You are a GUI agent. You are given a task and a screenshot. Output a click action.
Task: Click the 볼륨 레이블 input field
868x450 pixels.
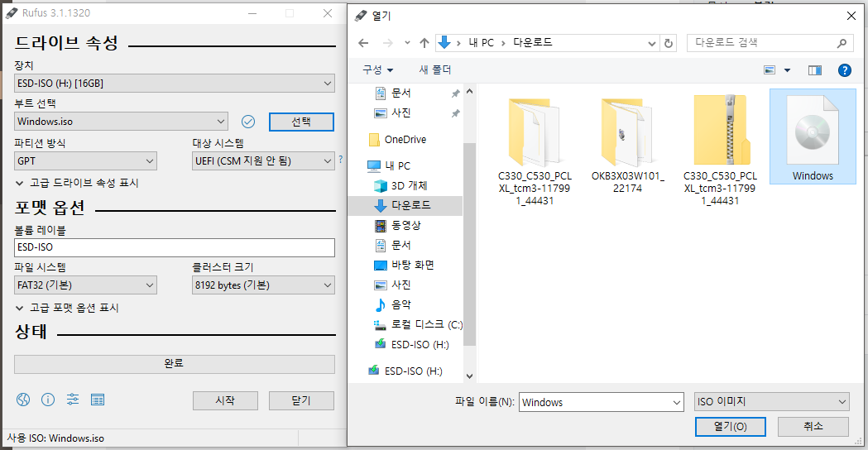(x=175, y=247)
